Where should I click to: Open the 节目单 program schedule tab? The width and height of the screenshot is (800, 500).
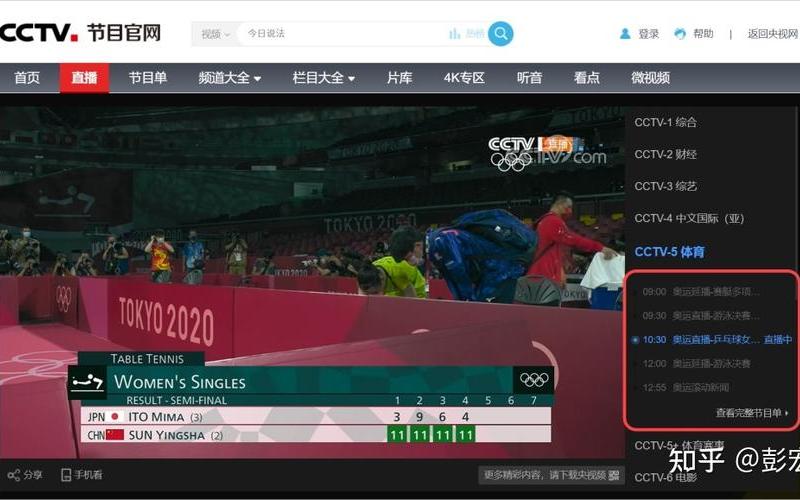[x=148, y=78]
